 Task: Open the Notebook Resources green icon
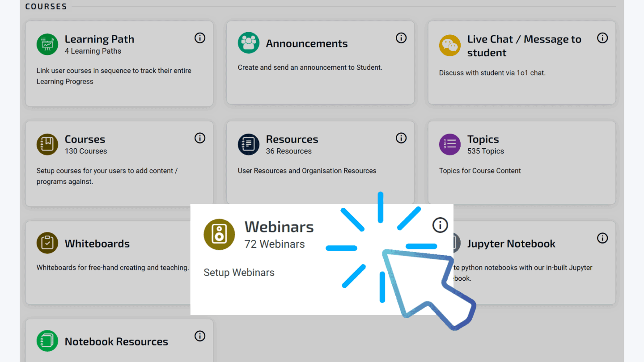47,341
